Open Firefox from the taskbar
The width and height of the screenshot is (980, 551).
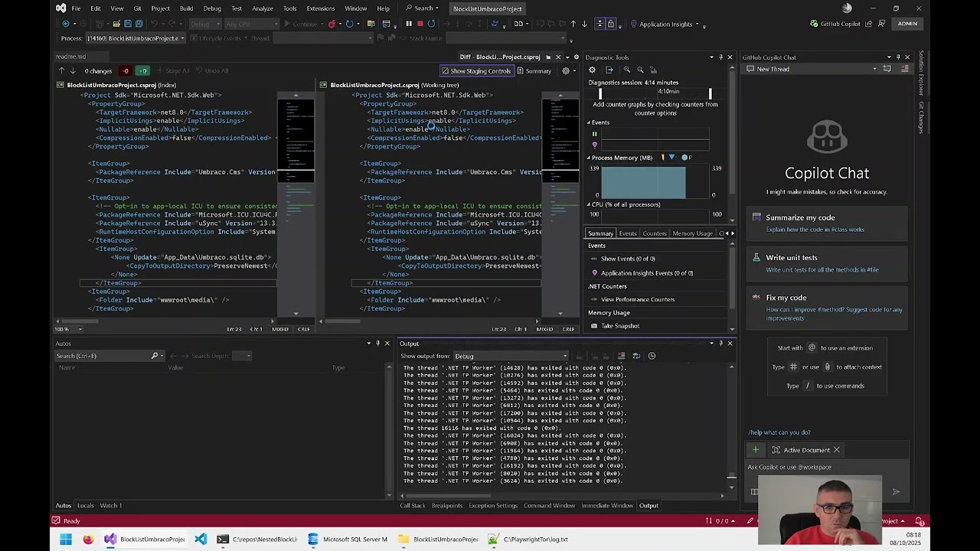[88, 540]
